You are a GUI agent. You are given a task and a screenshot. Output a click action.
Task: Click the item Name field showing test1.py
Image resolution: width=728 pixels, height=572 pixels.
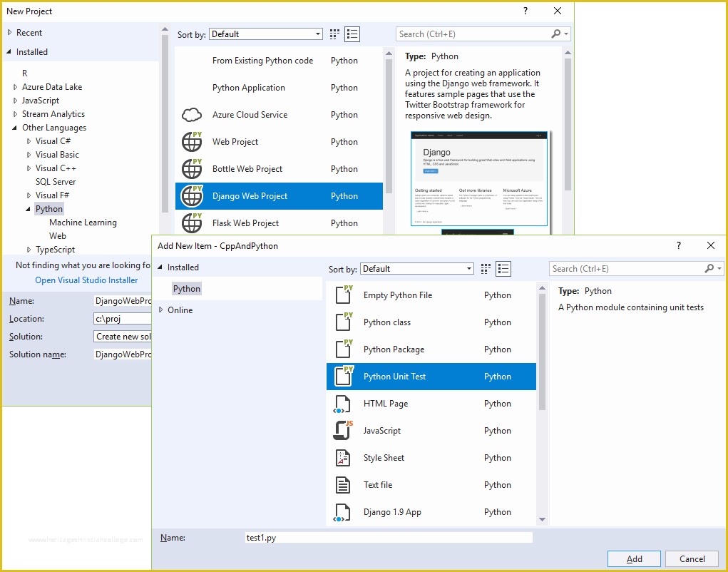[389, 538]
